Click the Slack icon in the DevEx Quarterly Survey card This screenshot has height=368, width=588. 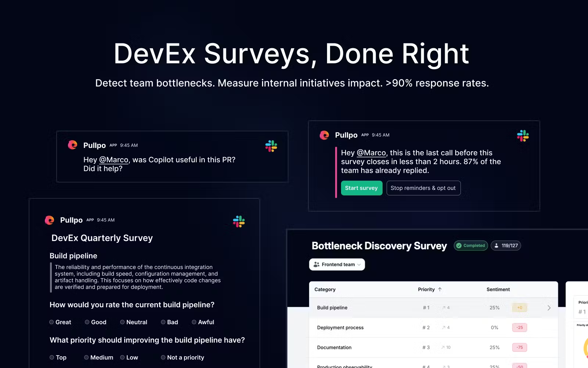(x=239, y=221)
